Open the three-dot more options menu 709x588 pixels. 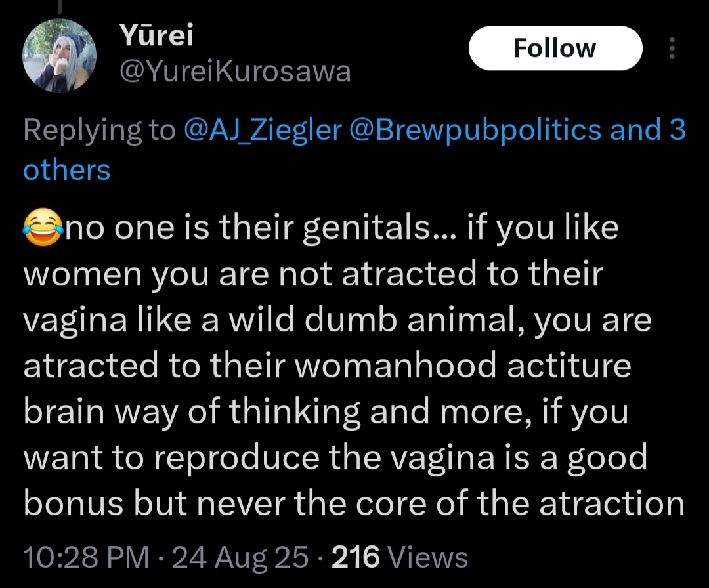point(671,49)
